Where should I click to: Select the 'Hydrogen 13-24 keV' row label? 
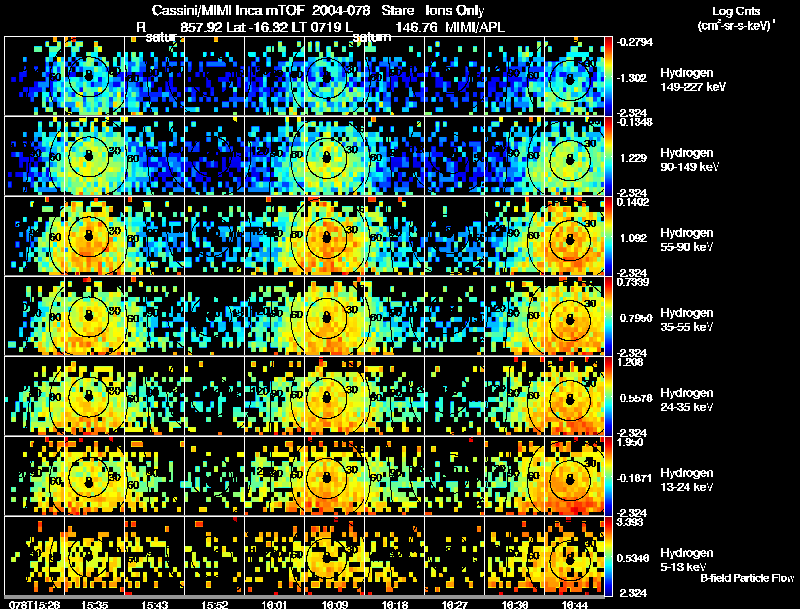(687, 480)
